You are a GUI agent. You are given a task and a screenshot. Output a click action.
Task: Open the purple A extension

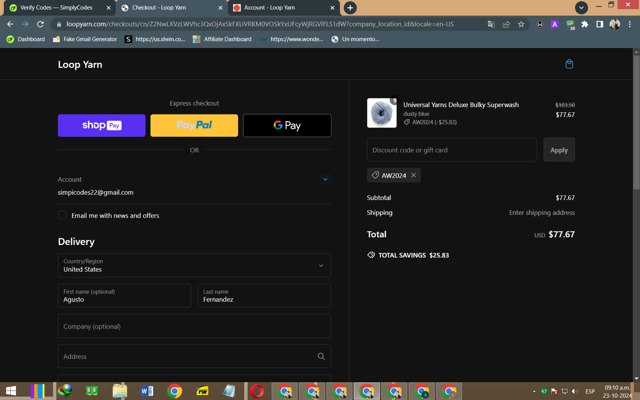pos(554,24)
